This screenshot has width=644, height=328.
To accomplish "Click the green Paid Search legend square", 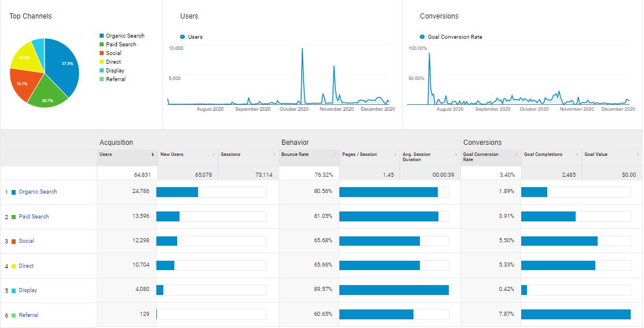I will coord(102,45).
